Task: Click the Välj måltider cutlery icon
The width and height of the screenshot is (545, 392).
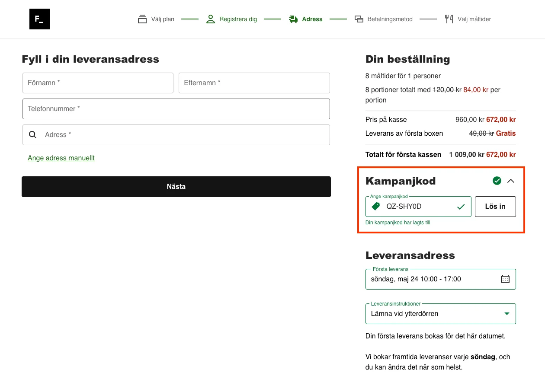Action: click(449, 19)
